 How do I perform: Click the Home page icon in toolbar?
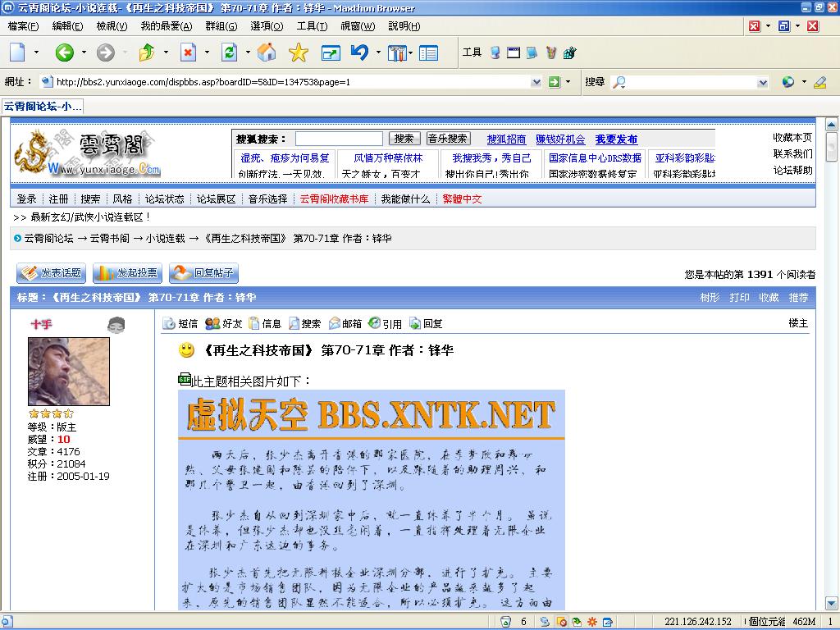tap(267, 53)
